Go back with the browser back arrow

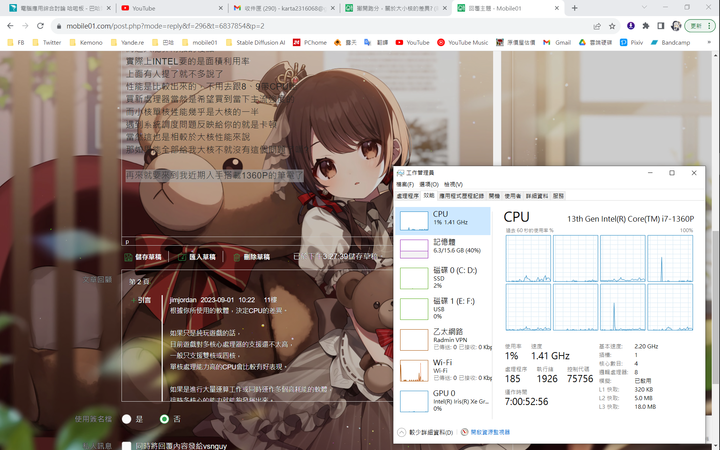click(10, 26)
